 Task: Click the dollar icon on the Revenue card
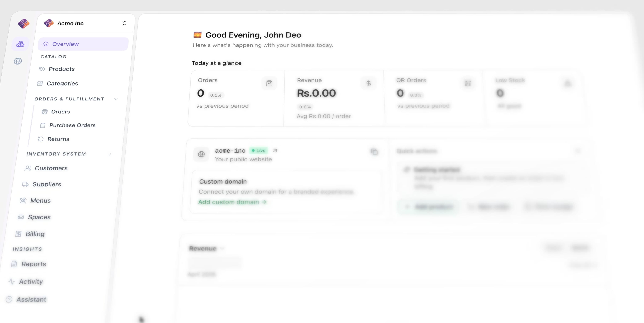coord(369,83)
